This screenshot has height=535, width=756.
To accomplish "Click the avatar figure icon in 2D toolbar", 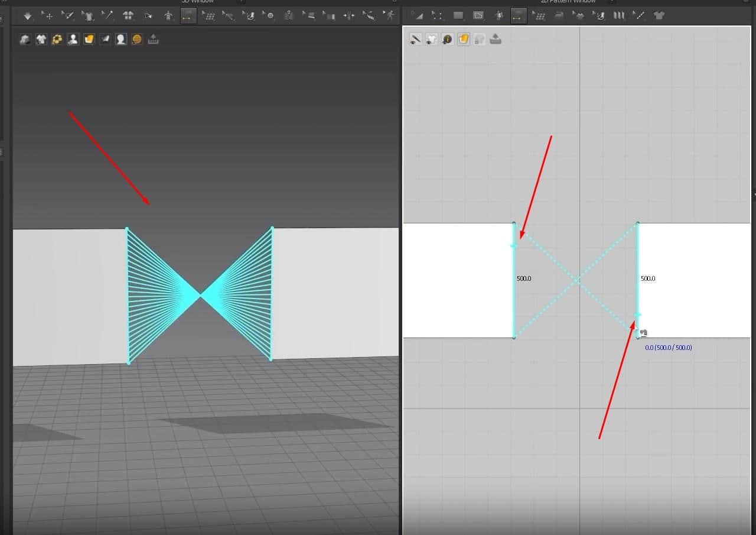I will pyautogui.click(x=498, y=16).
